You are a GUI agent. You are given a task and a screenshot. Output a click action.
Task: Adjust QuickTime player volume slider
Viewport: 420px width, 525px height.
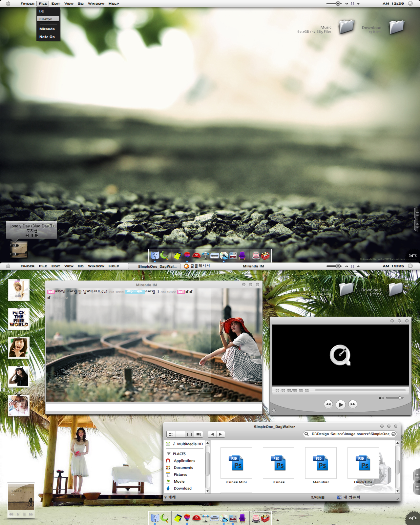coord(395,398)
